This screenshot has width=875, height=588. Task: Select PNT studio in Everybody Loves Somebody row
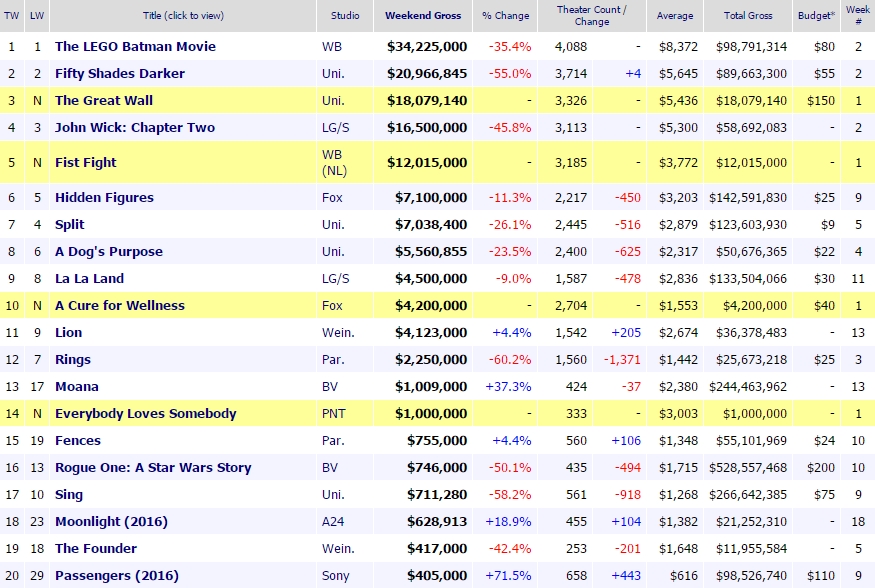point(334,414)
